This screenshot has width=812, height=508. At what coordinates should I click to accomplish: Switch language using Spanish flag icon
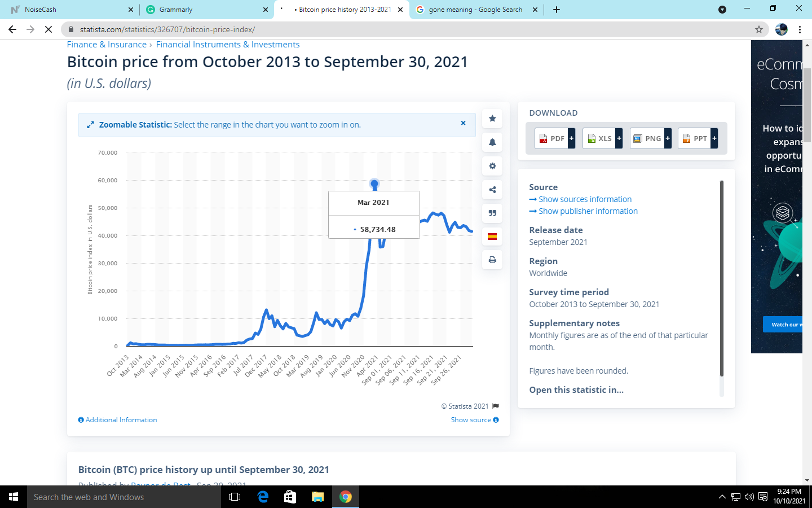tap(492, 237)
